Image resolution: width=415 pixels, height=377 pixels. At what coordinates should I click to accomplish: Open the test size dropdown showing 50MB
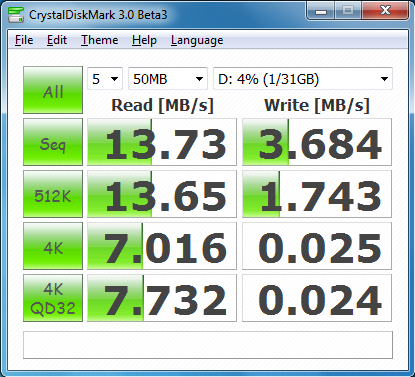(168, 79)
